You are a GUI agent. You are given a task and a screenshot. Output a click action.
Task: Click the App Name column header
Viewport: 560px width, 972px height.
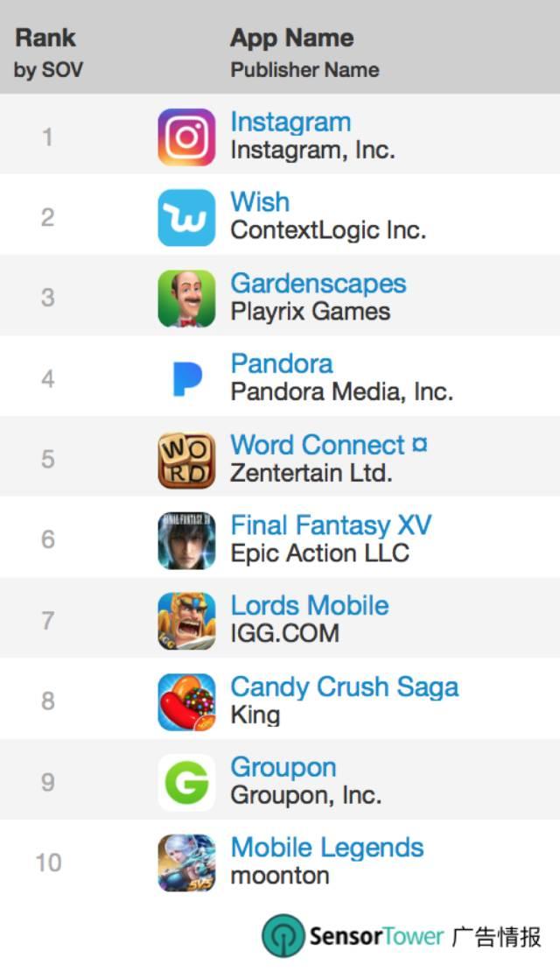point(292,39)
